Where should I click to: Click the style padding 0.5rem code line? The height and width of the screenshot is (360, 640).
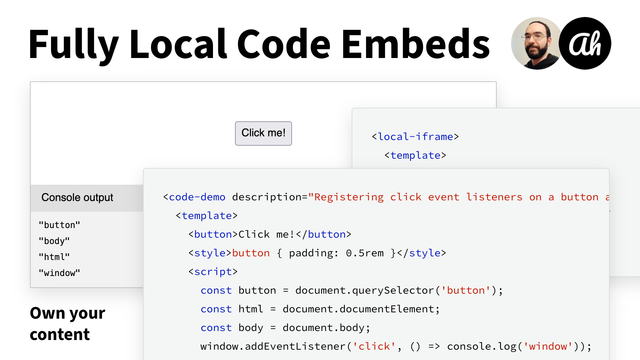point(317,253)
